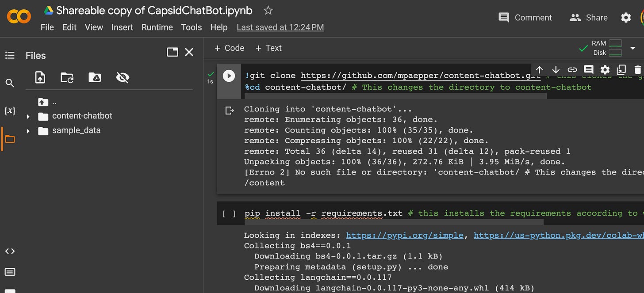The width and height of the screenshot is (644, 293).
Task: Click the Last saved at 12:24 PM link
Action: tap(280, 27)
